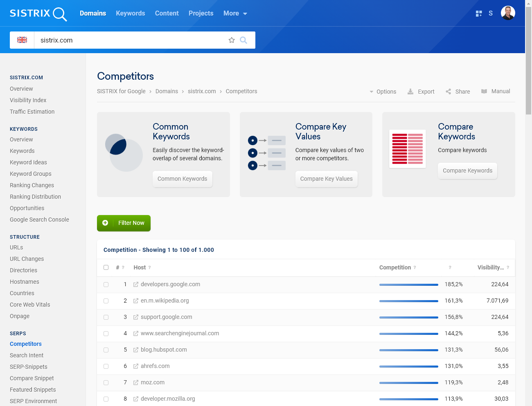Click the Compare Keywords red columns thumbnail
This screenshot has width=532, height=406.
tap(408, 149)
